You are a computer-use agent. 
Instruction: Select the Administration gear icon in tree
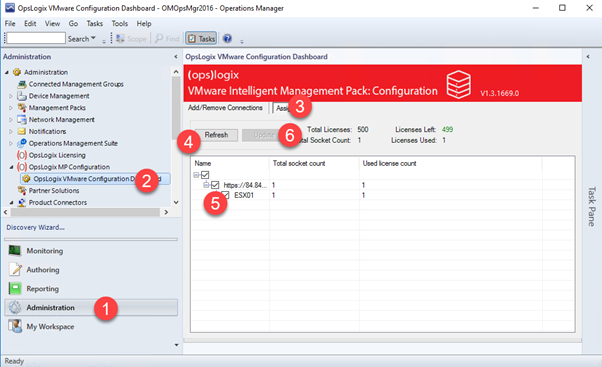pos(17,72)
